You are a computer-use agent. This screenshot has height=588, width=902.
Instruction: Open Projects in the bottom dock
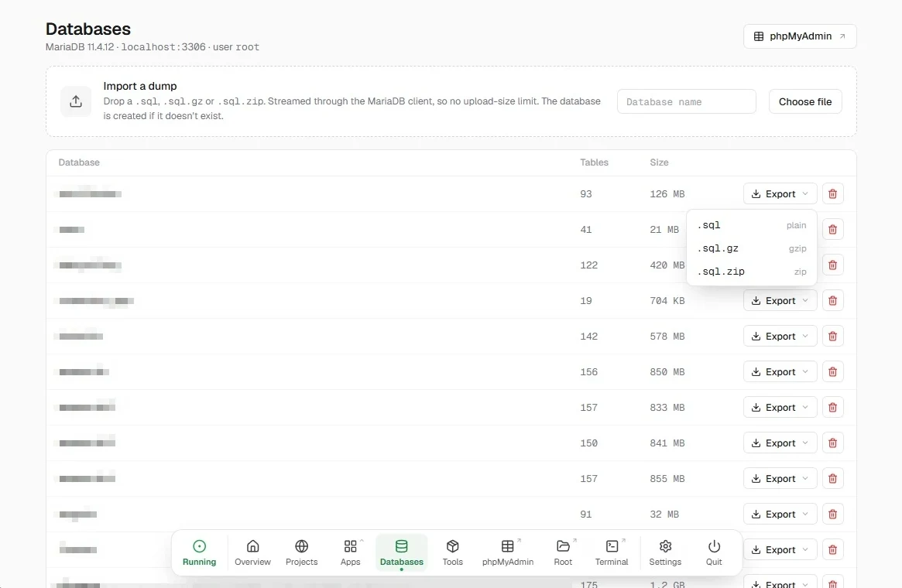coord(301,552)
